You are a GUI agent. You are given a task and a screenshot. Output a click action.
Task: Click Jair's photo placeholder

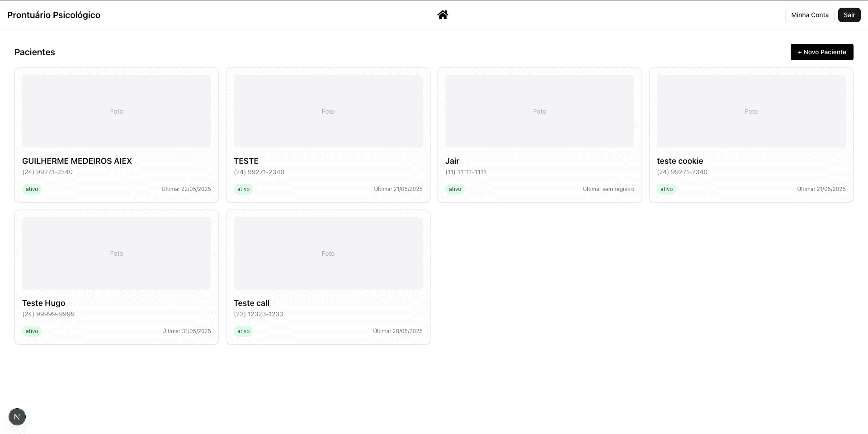click(x=539, y=111)
